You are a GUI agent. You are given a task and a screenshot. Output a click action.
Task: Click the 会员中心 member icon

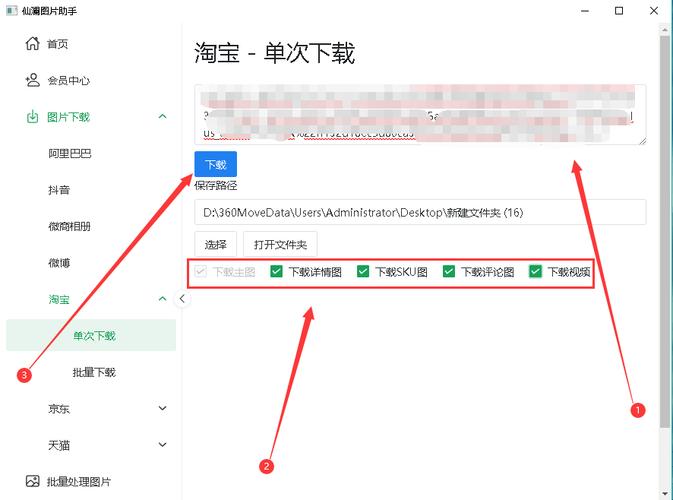click(33, 80)
